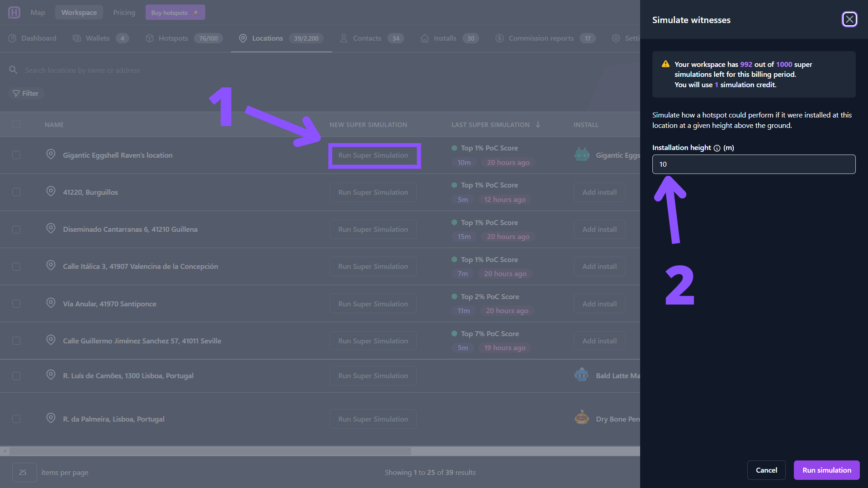Click the horizontal table scrollbar

click(x=210, y=451)
